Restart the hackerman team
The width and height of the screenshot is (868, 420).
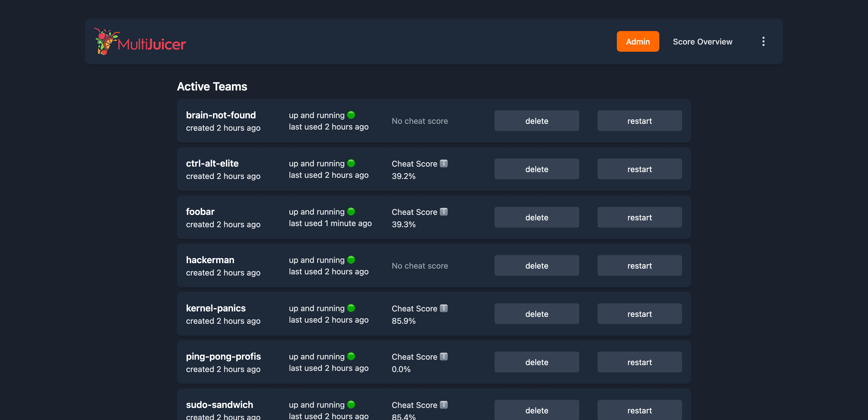(639, 265)
